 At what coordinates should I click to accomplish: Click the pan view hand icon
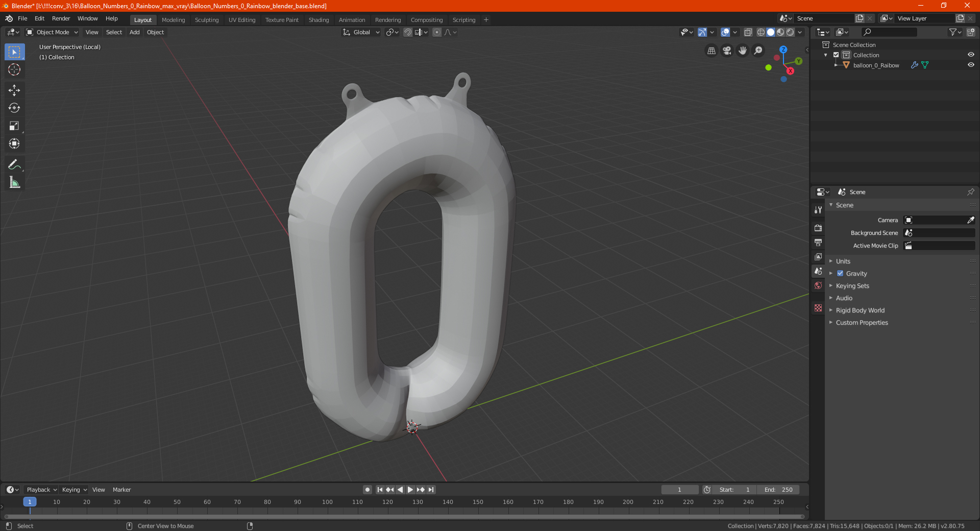[743, 51]
